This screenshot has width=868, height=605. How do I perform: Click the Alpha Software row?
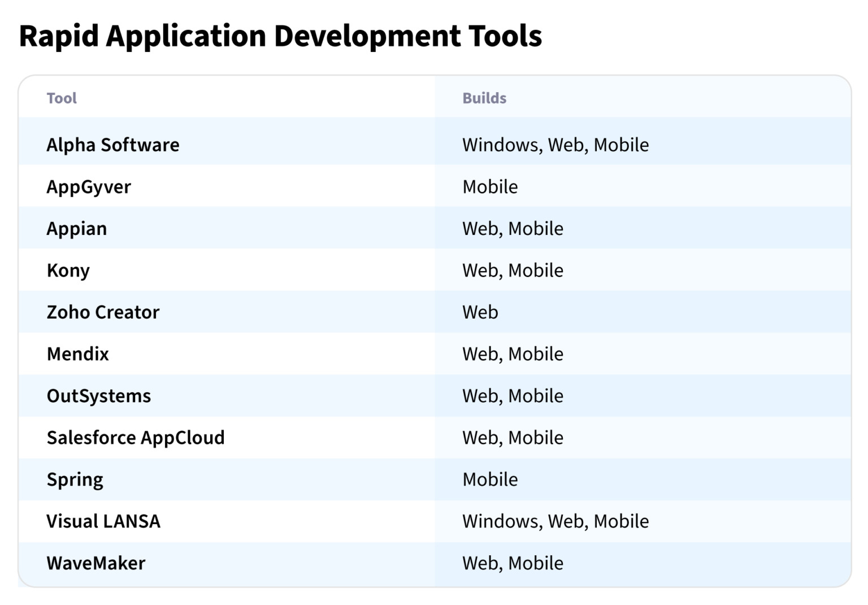(x=112, y=145)
